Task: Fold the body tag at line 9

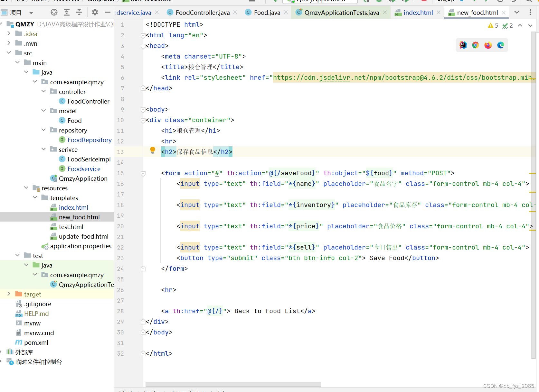Action: (x=143, y=110)
